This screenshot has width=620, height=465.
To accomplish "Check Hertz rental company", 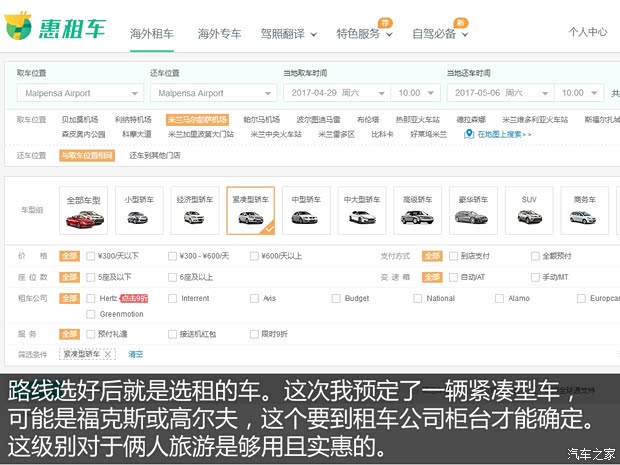I will pyautogui.click(x=91, y=298).
